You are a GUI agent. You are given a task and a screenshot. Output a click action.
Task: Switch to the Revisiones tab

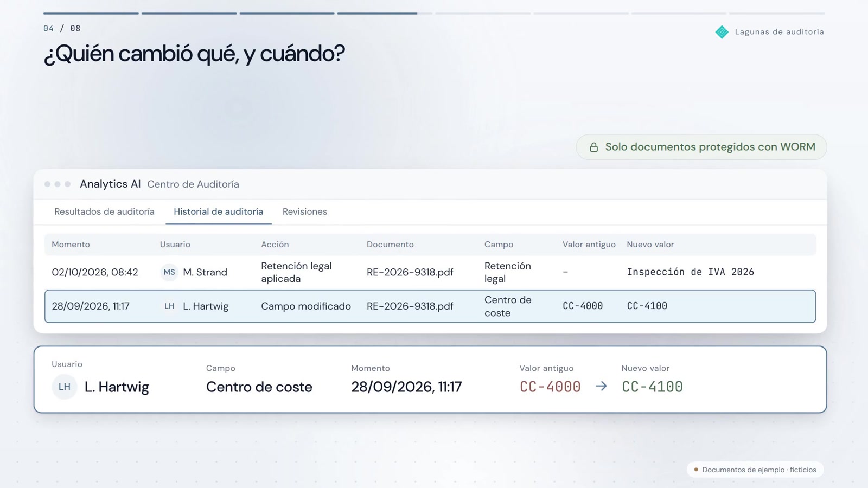point(305,212)
